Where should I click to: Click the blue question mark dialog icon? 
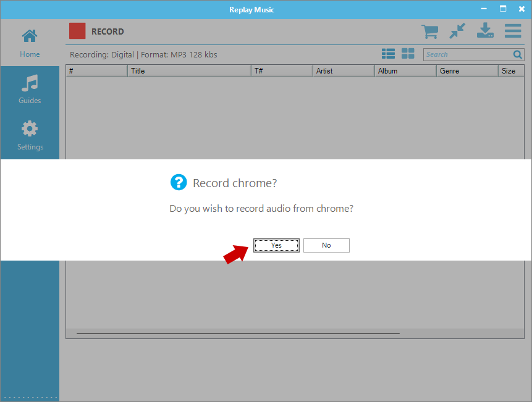pyautogui.click(x=179, y=182)
